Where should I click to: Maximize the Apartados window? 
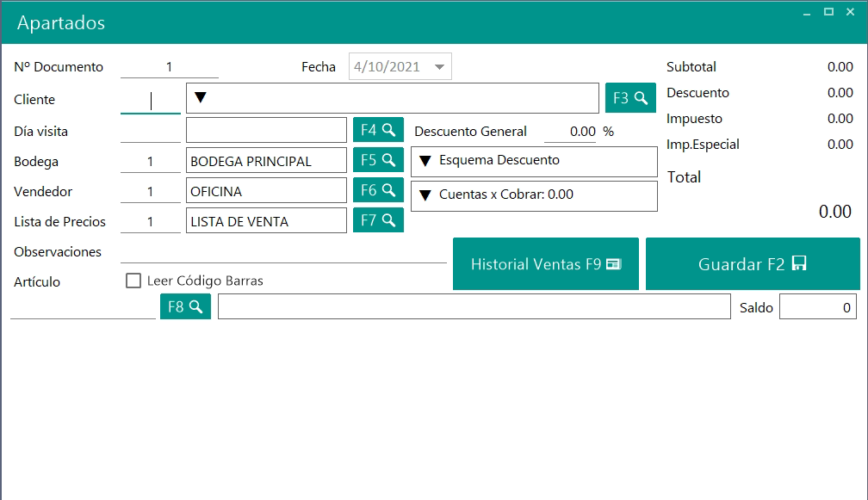828,12
